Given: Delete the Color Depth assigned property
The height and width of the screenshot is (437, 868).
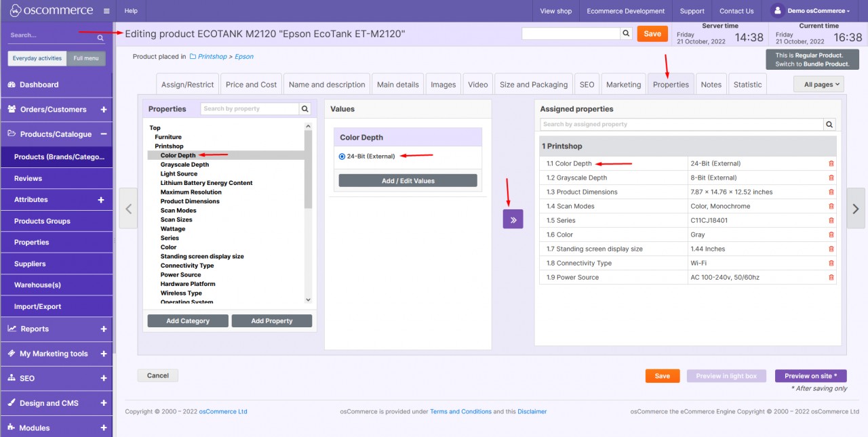Looking at the screenshot, I should click(x=831, y=164).
